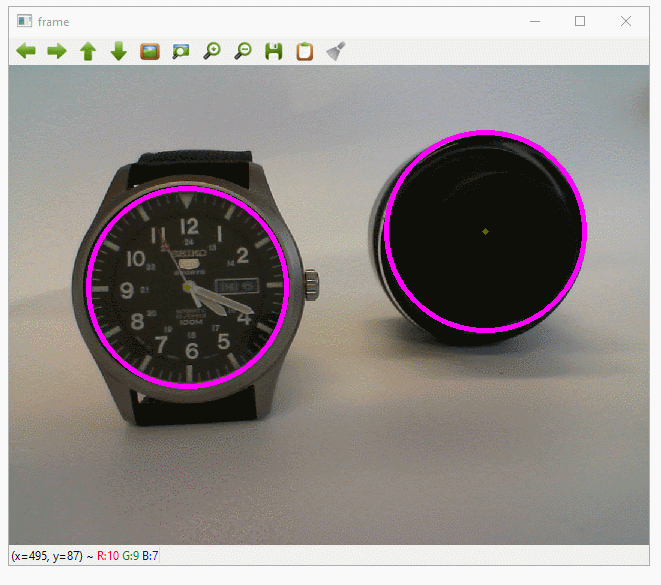661x585 pixels.
Task: Click the pixel coordinates status text
Action: pos(47,556)
